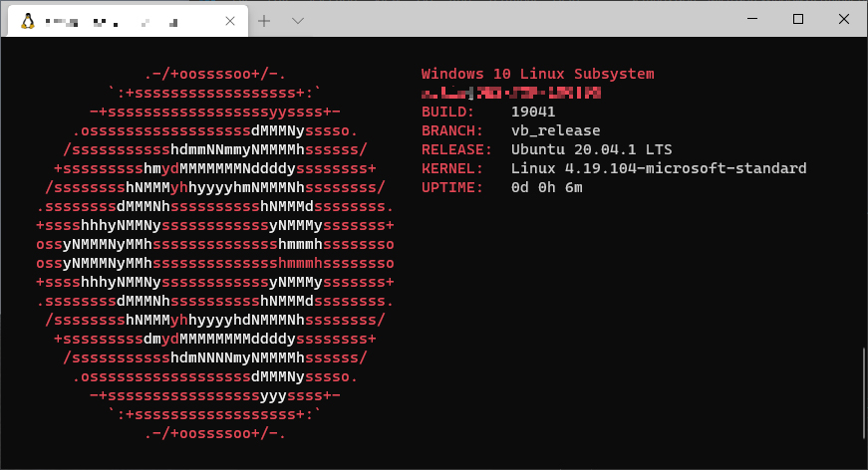This screenshot has width=868, height=470.
Task: Maximize the terminal window
Action: [798, 19]
